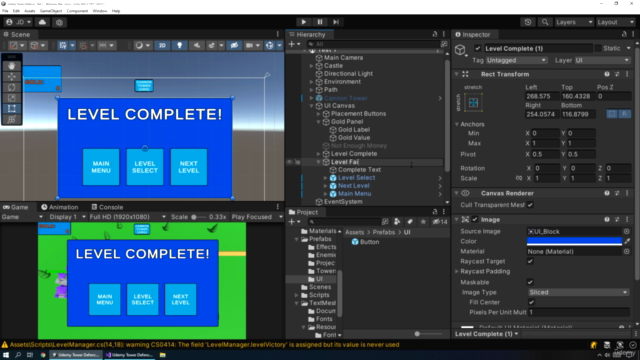Select the Rotate tool
This screenshot has width=640, height=360.
coord(11,87)
